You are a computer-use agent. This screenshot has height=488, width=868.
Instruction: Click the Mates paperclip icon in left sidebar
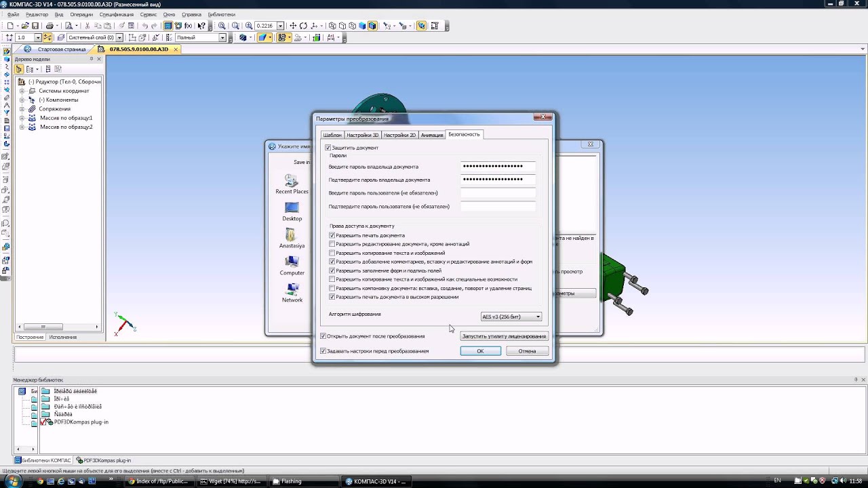[x=6, y=97]
